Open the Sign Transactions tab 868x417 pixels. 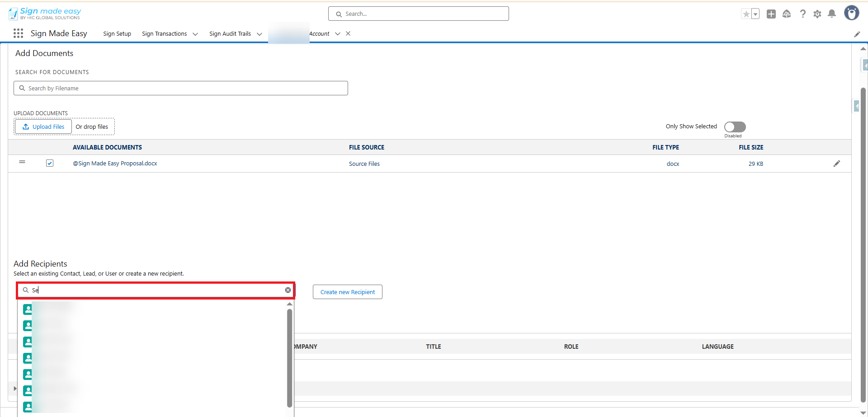(165, 34)
